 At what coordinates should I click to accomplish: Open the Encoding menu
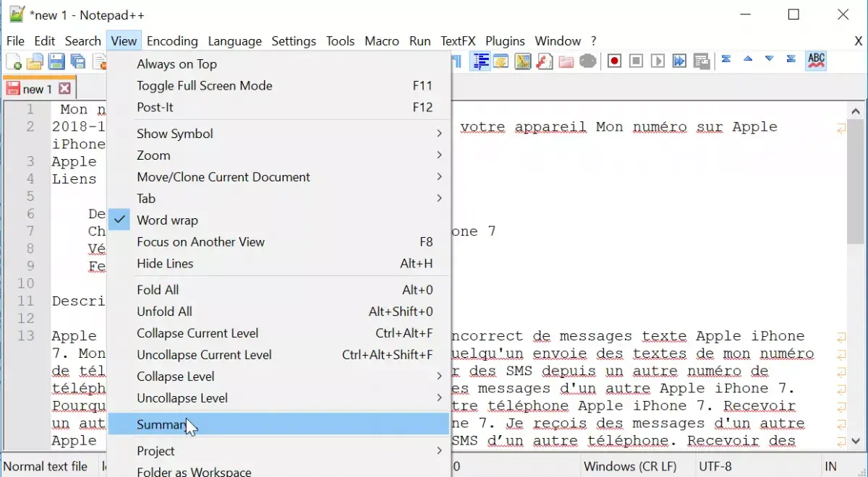[x=172, y=41]
